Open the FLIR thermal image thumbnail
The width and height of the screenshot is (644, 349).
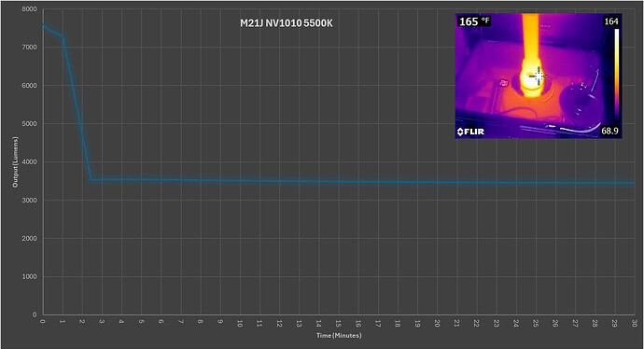539,76
